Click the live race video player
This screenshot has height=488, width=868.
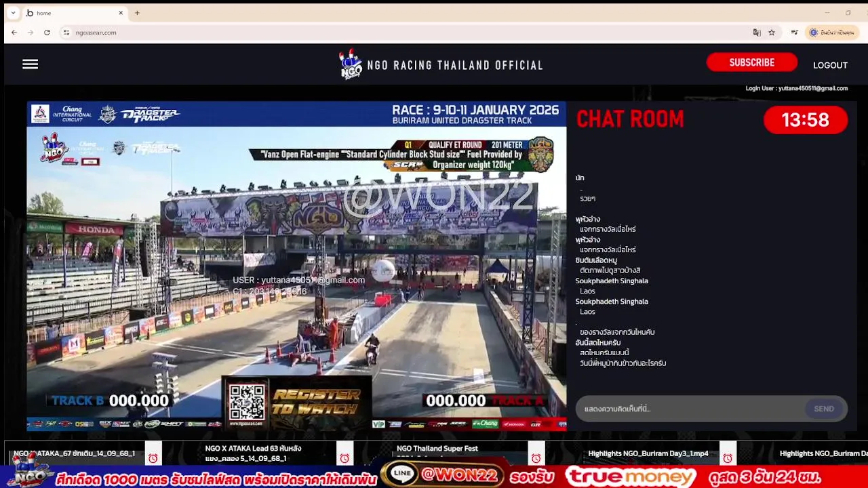pos(296,266)
